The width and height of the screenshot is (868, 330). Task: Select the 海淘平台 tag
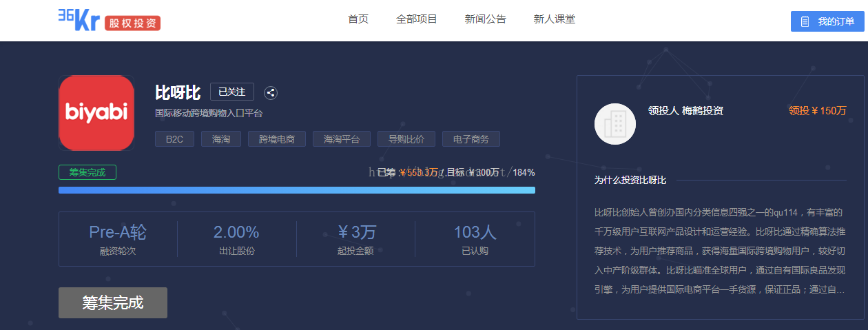point(341,139)
